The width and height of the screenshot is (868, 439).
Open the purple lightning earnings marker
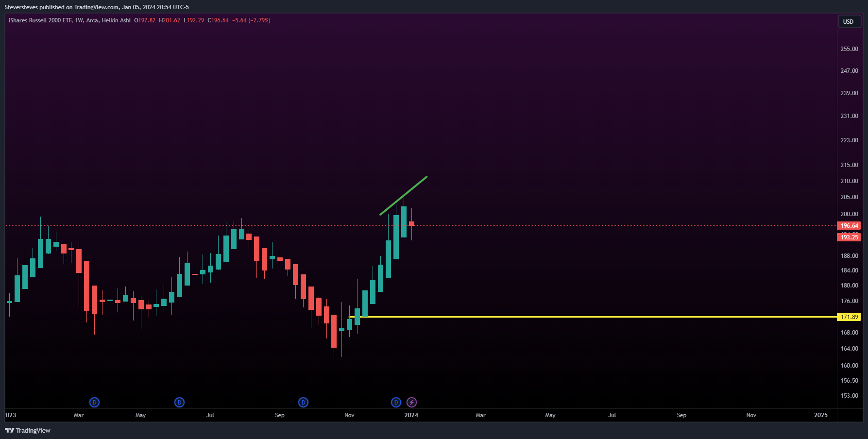tap(411, 402)
